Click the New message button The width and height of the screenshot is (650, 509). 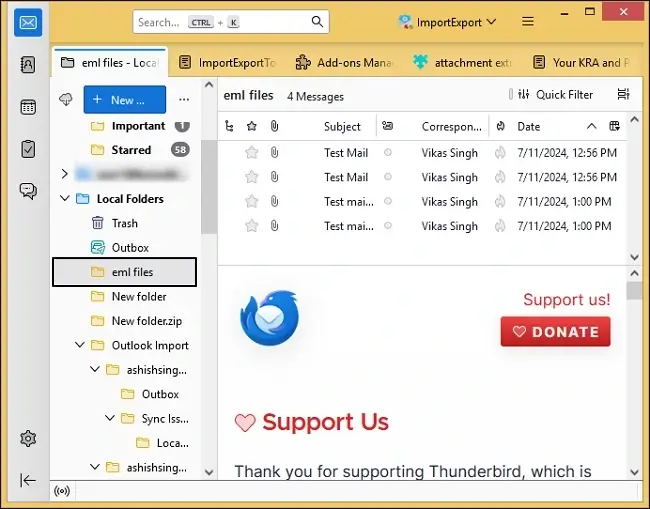125,99
